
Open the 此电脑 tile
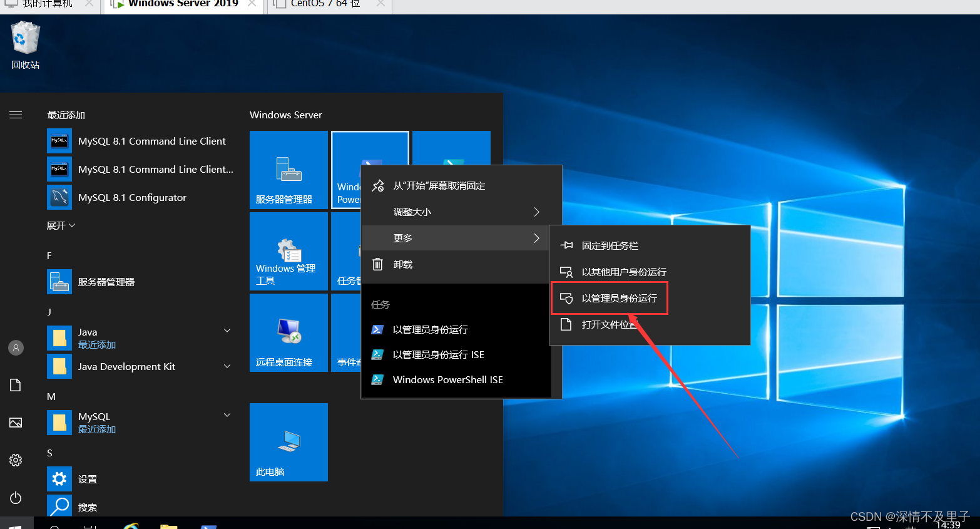pyautogui.click(x=288, y=442)
